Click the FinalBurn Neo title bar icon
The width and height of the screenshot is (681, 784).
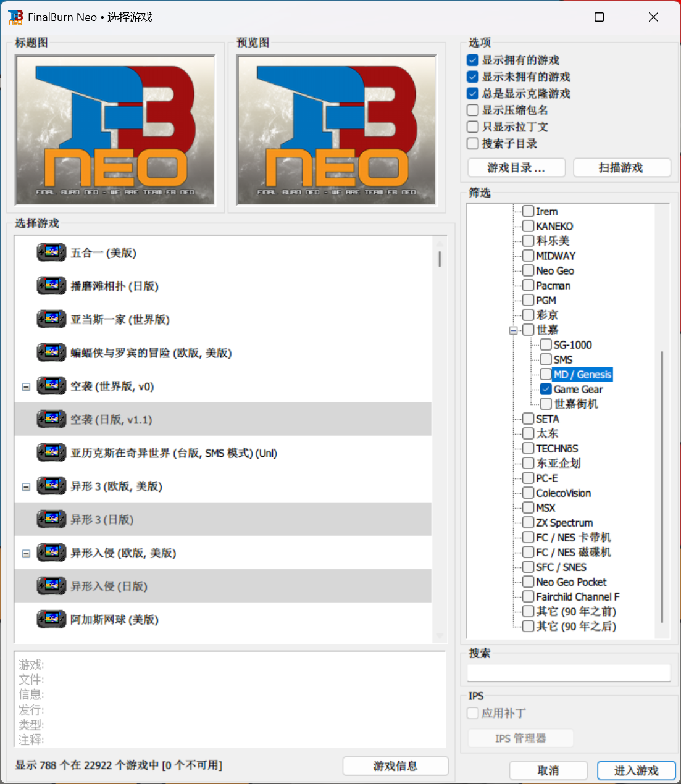(x=15, y=17)
